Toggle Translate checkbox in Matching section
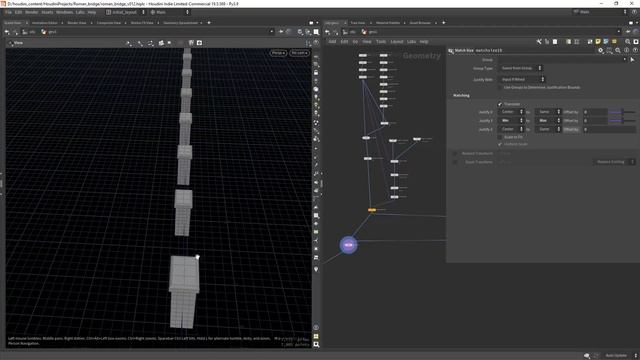 pyautogui.click(x=500, y=104)
